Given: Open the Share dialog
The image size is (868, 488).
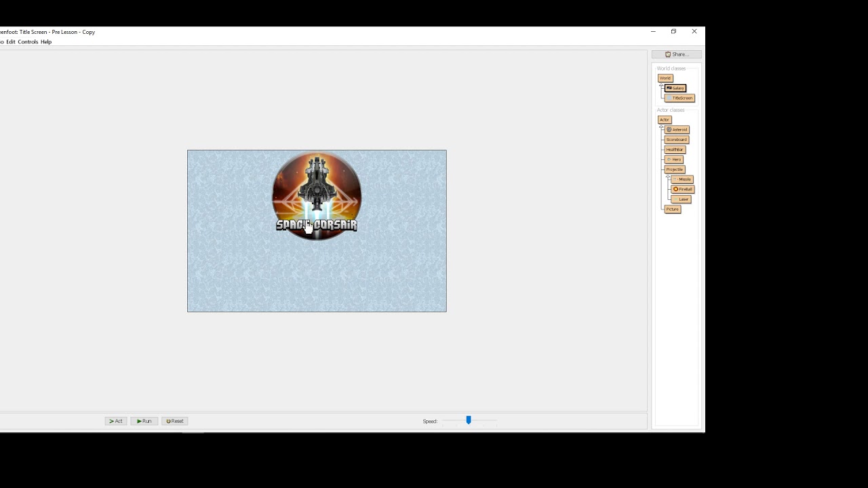Looking at the screenshot, I should coord(677,54).
